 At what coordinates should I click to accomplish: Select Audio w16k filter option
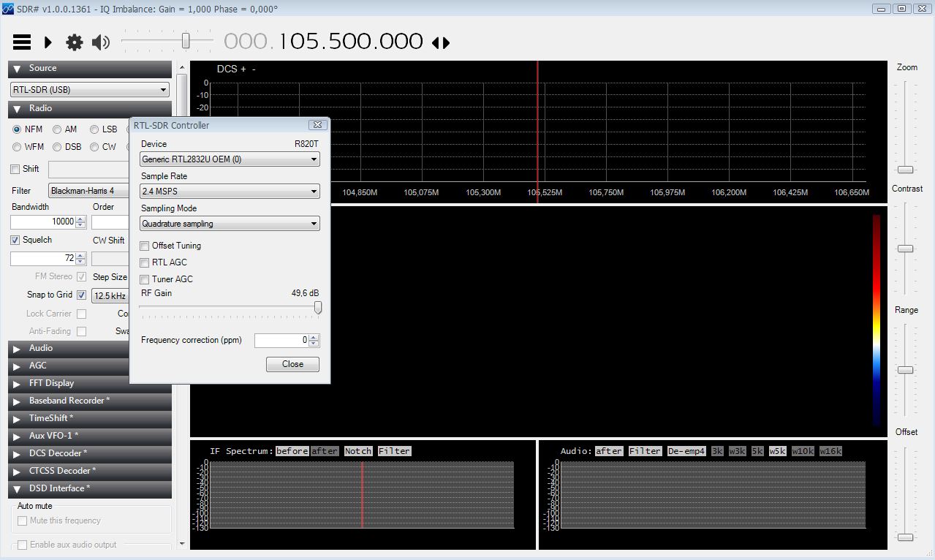[830, 451]
